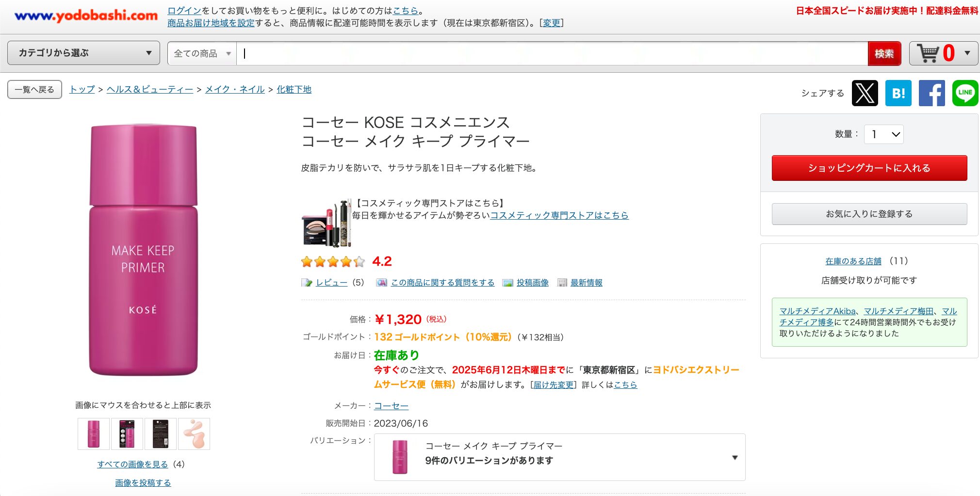Share the product on Facebook
This screenshot has height=496, width=980.
[932, 93]
